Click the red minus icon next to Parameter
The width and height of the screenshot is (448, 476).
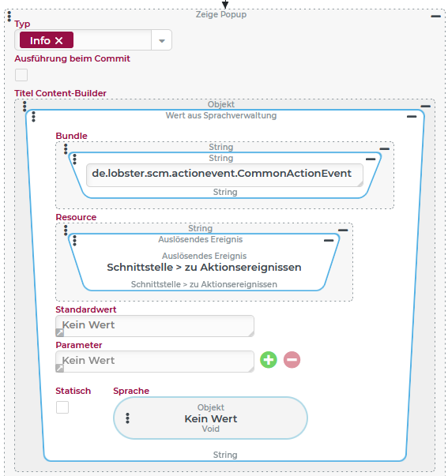pos(292,360)
